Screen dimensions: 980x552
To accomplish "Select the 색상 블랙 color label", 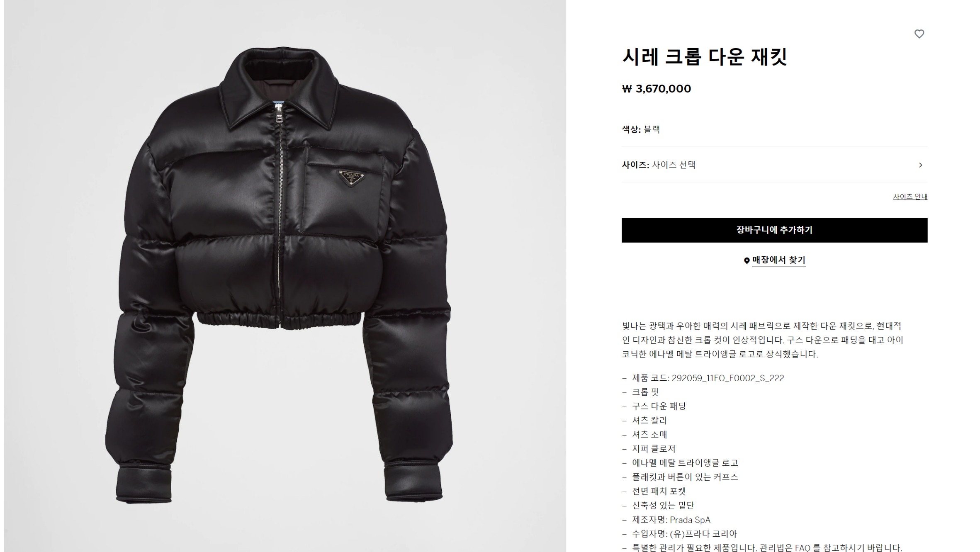I will pyautogui.click(x=641, y=129).
